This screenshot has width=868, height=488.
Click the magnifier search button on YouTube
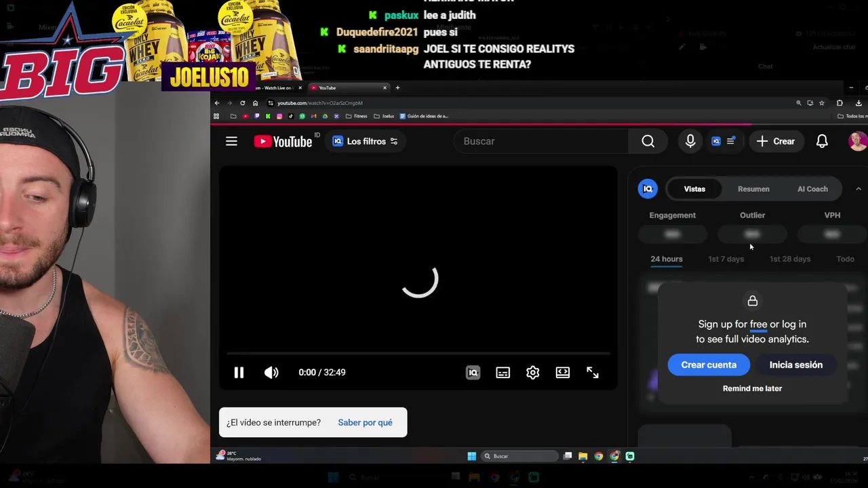point(648,141)
